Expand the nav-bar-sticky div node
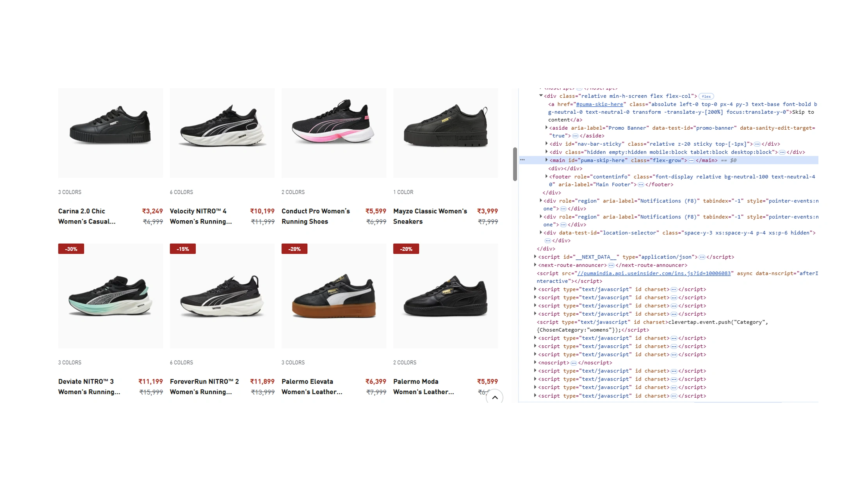 (x=546, y=144)
